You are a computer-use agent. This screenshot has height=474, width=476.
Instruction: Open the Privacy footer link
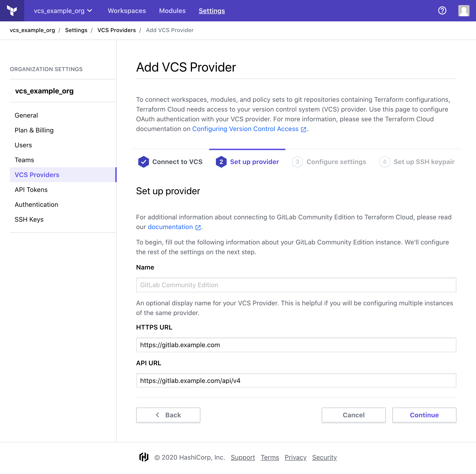coord(295,457)
